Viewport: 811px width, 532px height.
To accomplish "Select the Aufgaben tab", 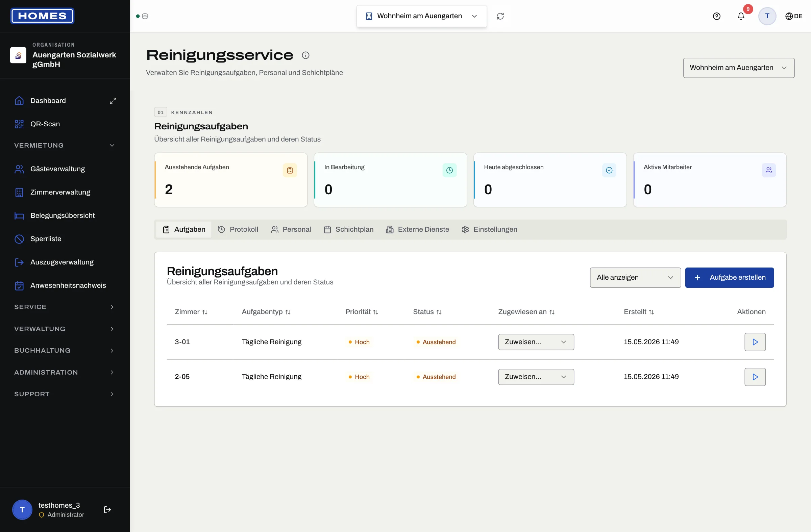I will tap(184, 230).
